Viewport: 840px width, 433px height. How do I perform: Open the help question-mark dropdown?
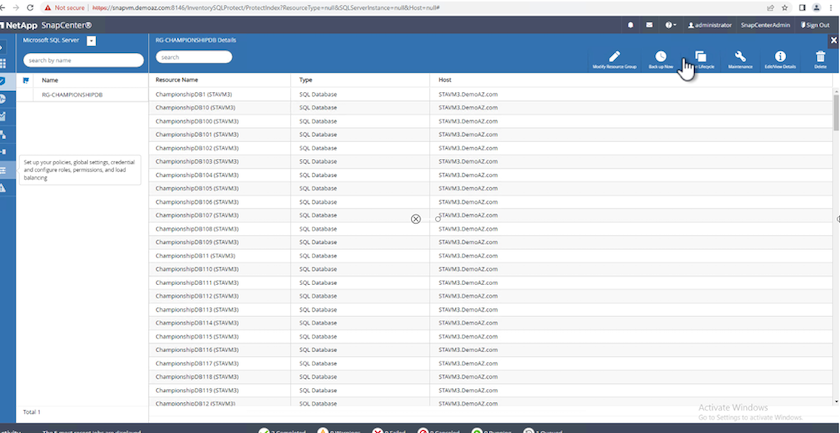[670, 25]
